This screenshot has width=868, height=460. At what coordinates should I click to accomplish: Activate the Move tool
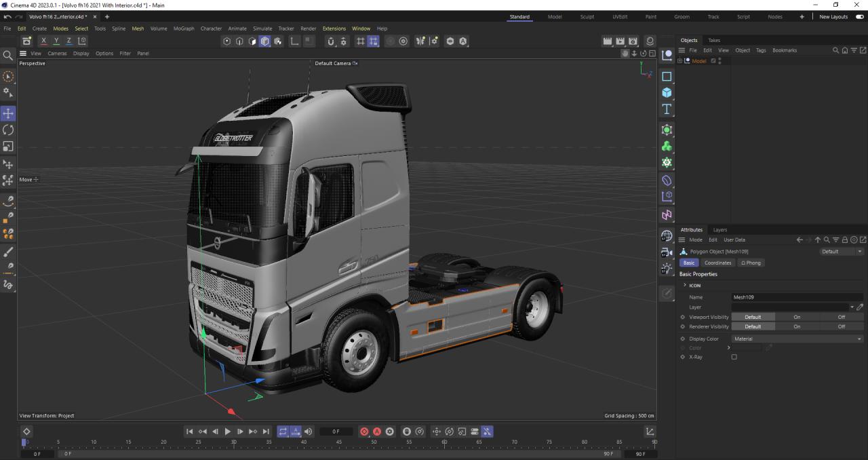point(9,113)
